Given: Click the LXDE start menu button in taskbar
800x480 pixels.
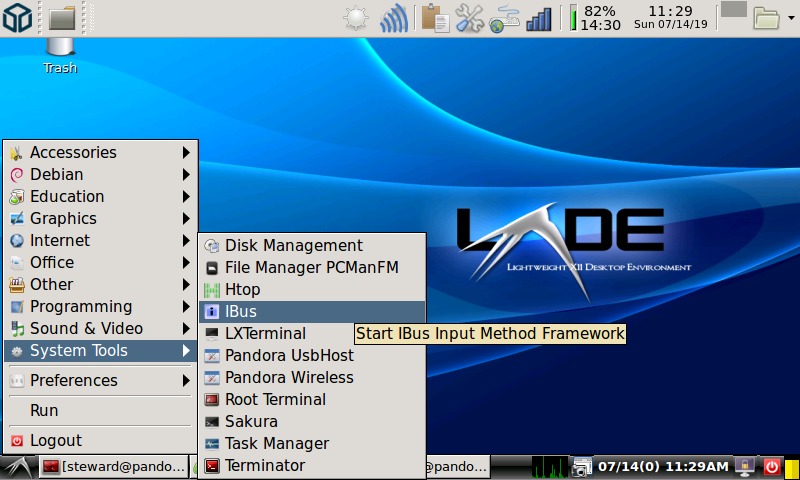Looking at the screenshot, I should 18,467.
